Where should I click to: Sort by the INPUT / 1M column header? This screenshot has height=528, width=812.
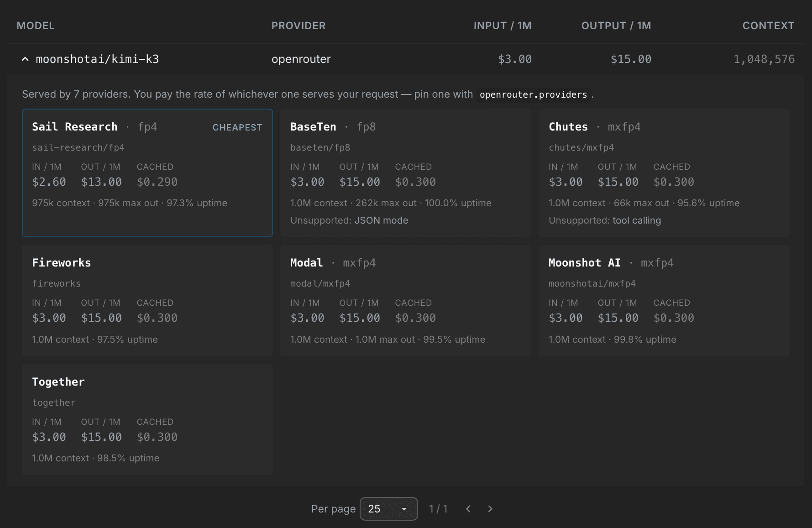(503, 26)
